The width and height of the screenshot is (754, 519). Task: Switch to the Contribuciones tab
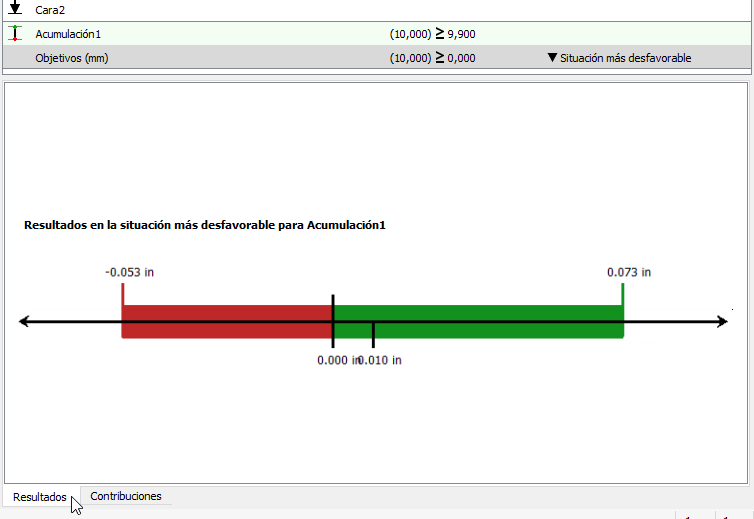[126, 496]
